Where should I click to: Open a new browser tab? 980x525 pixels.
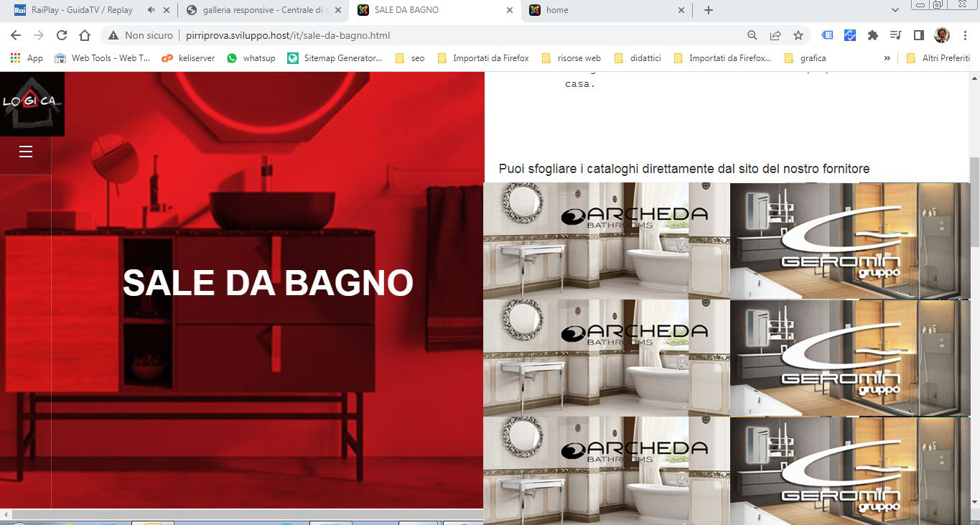(709, 10)
